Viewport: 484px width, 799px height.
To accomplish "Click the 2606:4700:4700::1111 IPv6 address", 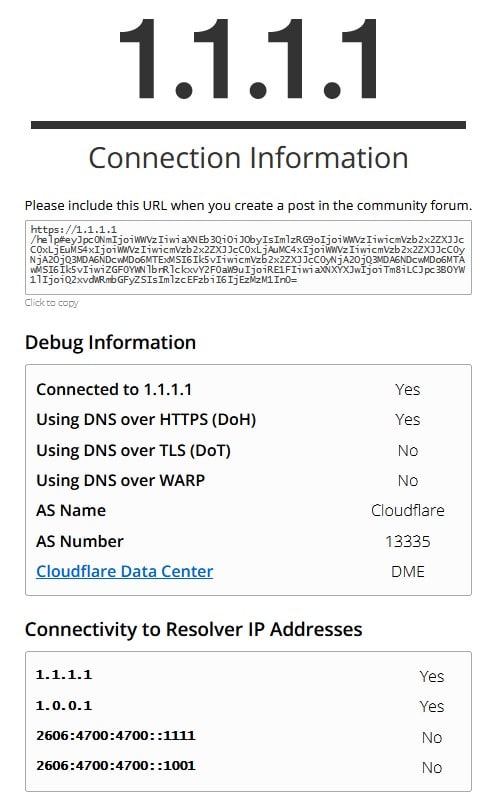I will pos(116,736).
